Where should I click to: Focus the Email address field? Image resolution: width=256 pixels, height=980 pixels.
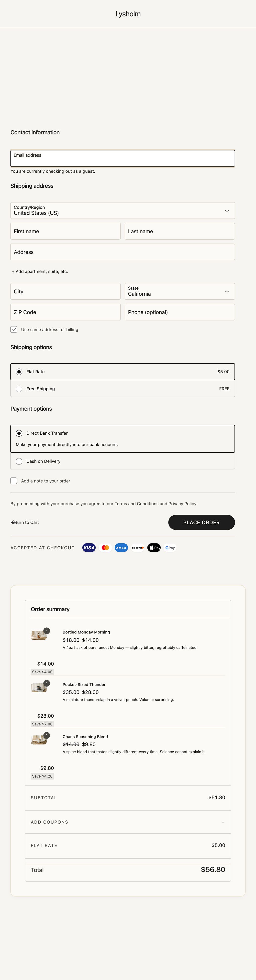[122, 159]
